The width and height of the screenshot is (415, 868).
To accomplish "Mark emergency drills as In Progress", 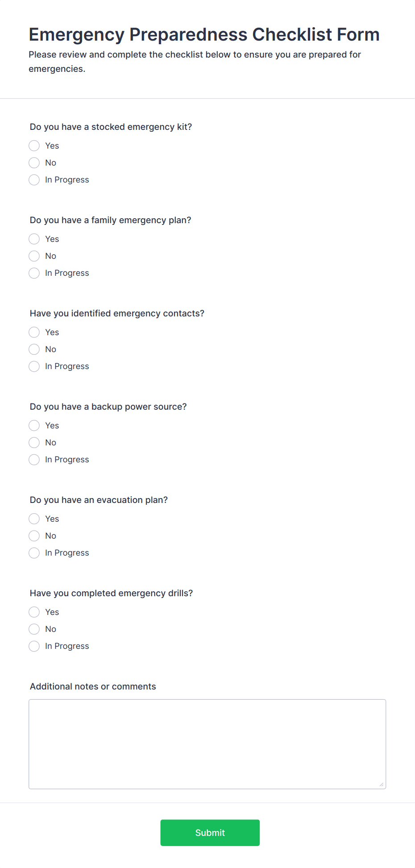I will coord(34,646).
